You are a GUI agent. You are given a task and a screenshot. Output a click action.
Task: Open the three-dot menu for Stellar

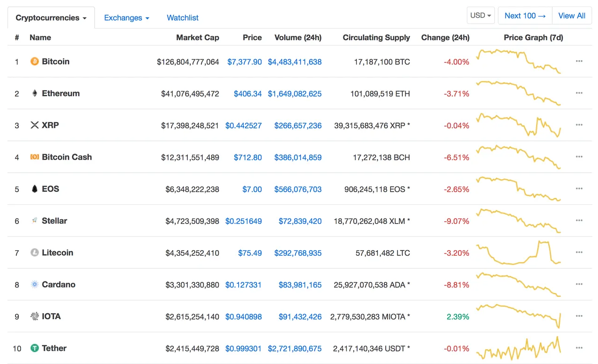579,220
